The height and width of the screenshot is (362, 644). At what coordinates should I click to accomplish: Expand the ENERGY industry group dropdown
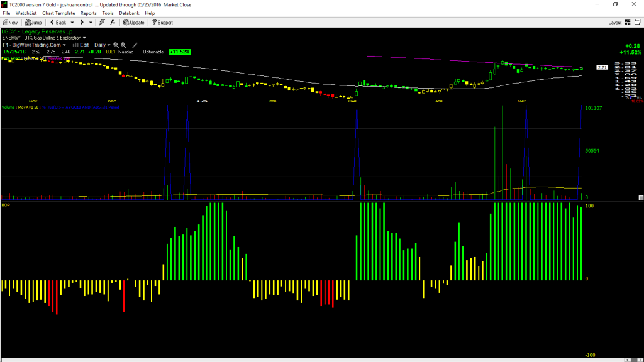coord(84,38)
